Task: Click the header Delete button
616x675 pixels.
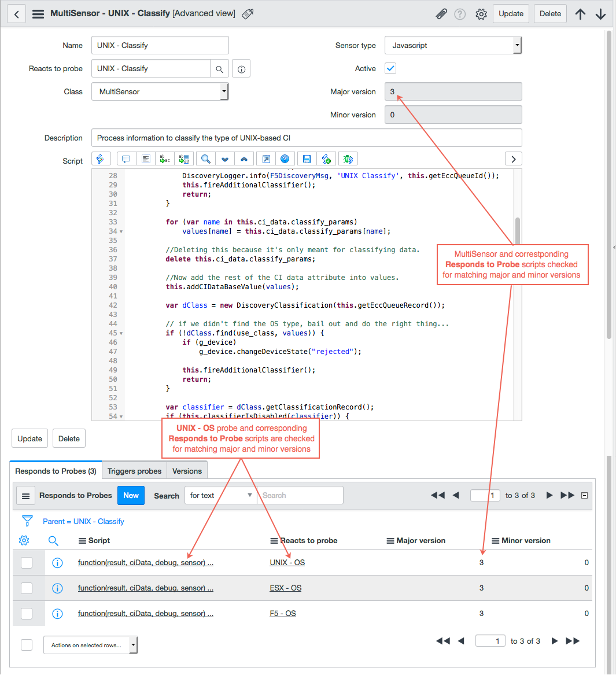Action: click(x=550, y=14)
